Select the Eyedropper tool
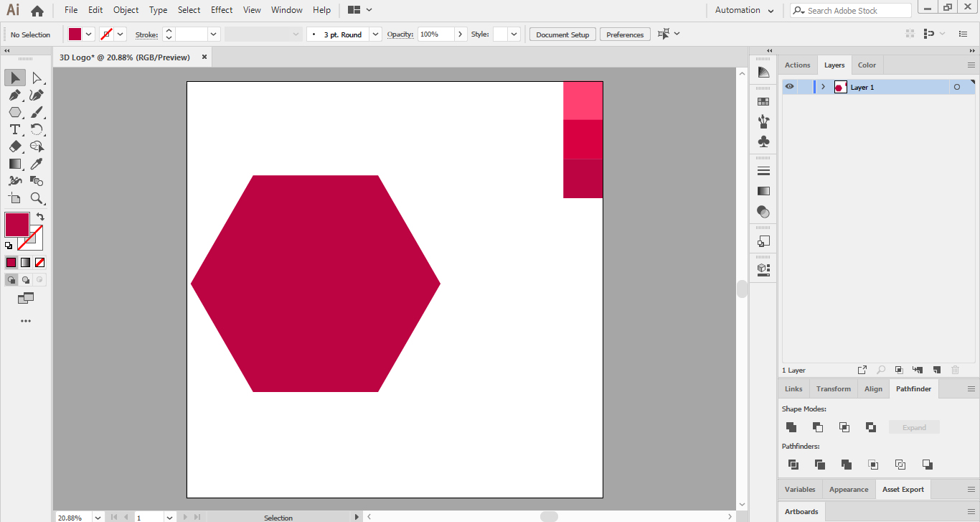This screenshot has width=980, height=522. (x=37, y=164)
